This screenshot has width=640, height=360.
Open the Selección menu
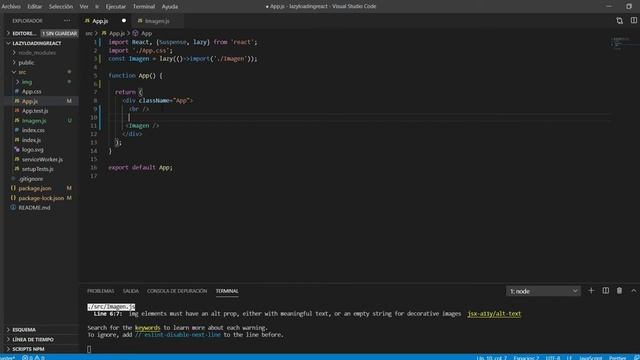tap(61, 7)
